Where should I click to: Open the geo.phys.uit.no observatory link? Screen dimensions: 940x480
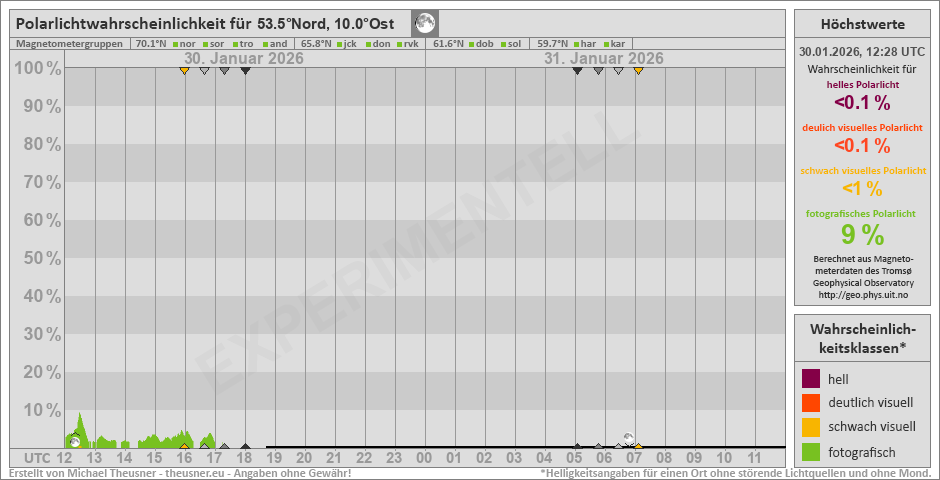[x=862, y=295]
